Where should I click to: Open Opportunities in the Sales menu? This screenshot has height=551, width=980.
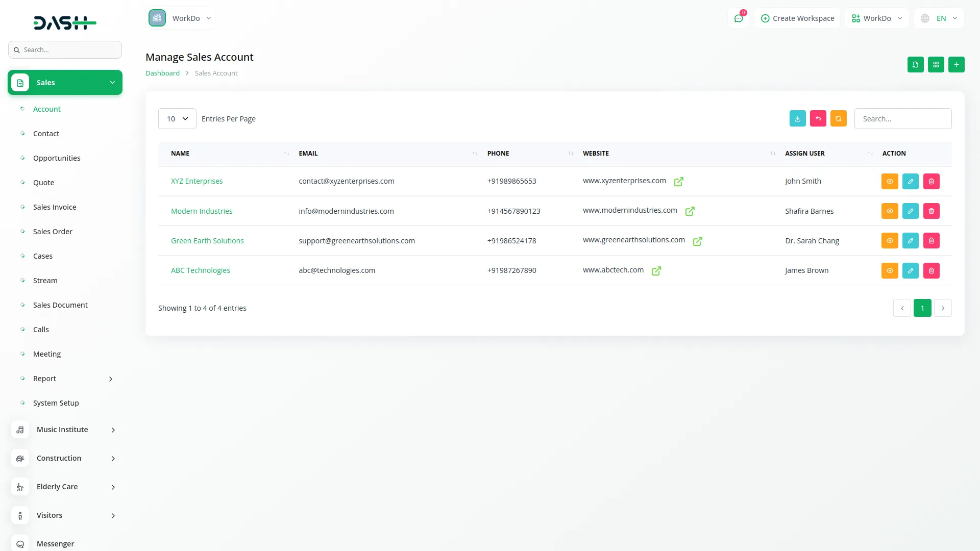pos(57,158)
